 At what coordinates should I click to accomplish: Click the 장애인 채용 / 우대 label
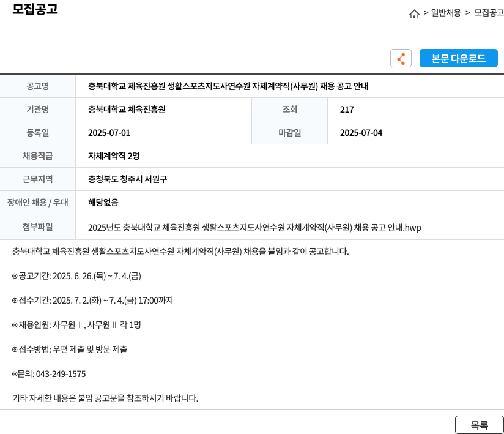(37, 203)
